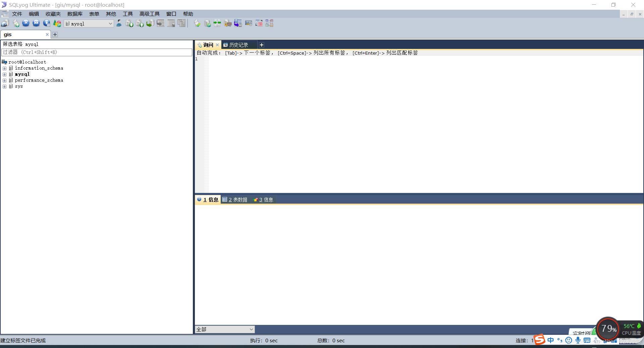Click the notifications service monitor icon
The height and width of the screenshot is (348, 644).
coord(249,23)
